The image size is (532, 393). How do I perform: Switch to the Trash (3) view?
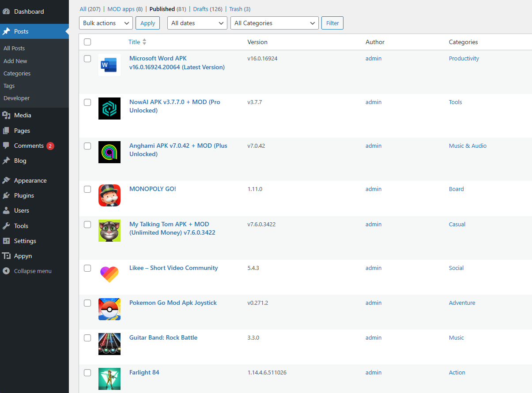240,9
